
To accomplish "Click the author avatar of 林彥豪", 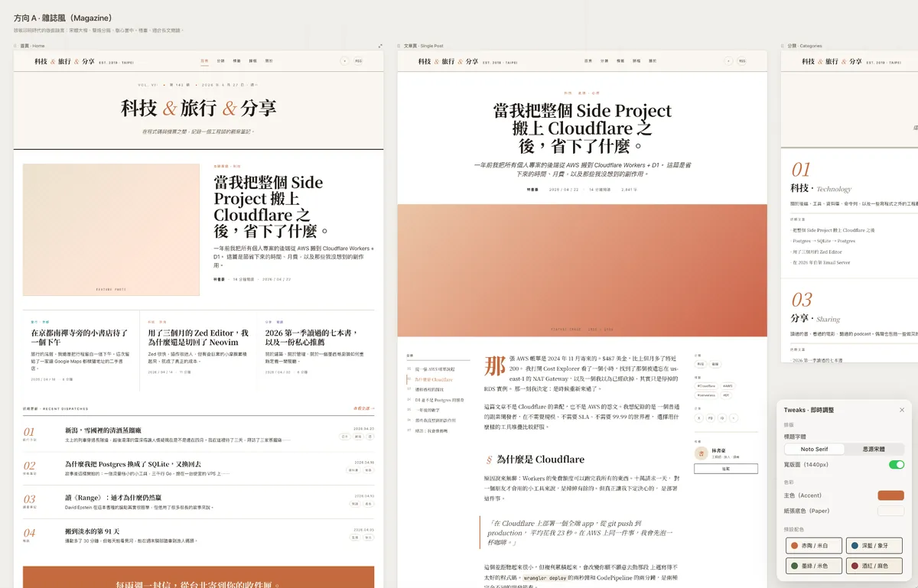I will click(x=702, y=453).
